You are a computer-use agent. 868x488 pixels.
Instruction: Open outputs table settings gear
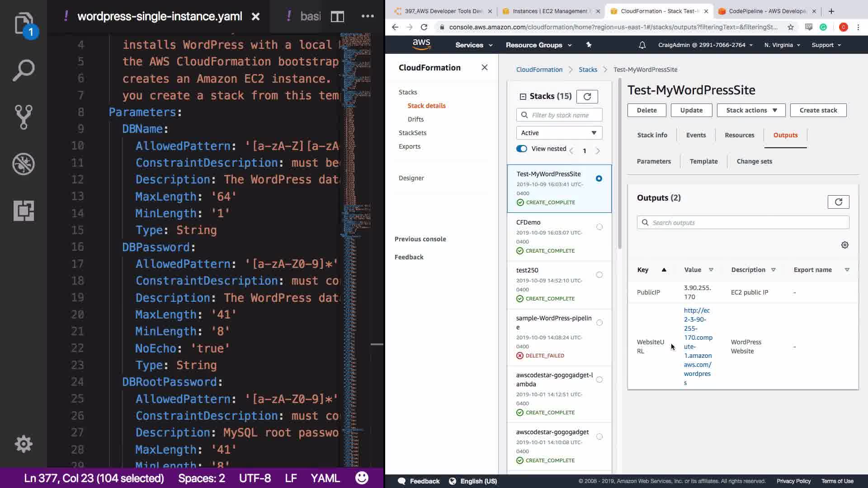coord(844,245)
